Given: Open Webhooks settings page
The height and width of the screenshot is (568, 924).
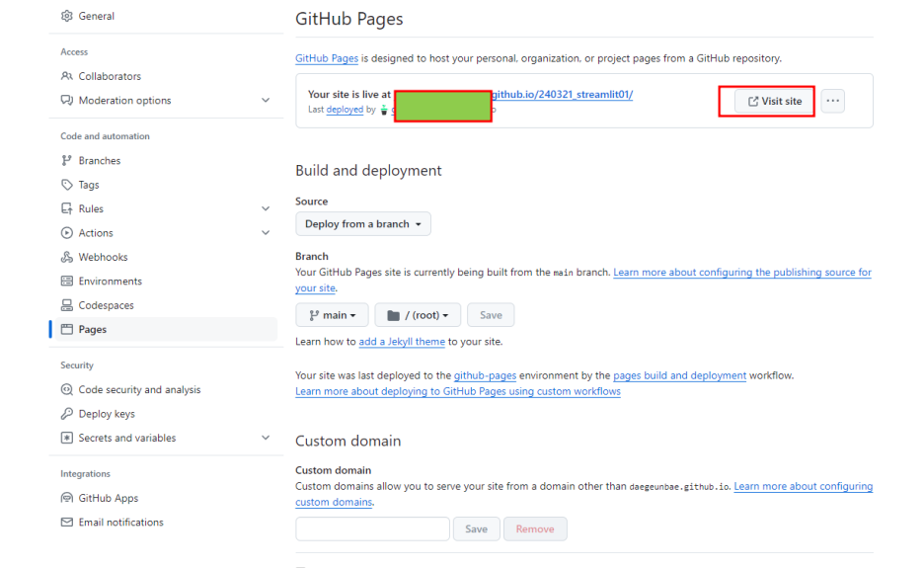Looking at the screenshot, I should [x=103, y=257].
